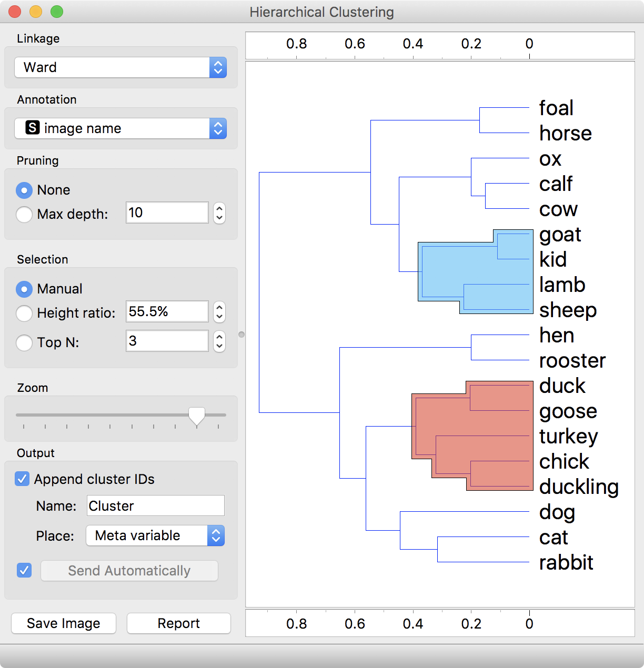Choose the Height ratio selection option

[x=24, y=313]
